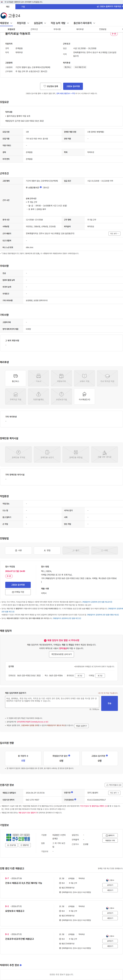Switch to the 개인 tab

pyautogui.click(x=8, y=6)
